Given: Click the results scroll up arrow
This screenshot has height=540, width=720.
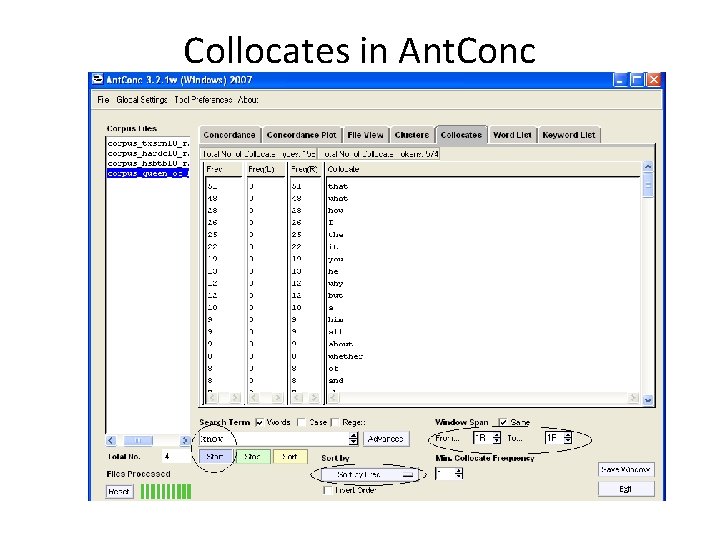Looking at the screenshot, I should click(648, 166).
